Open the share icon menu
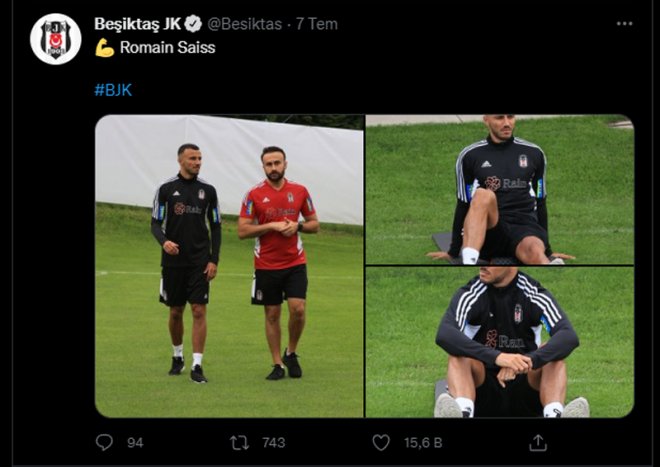The image size is (660, 467). click(538, 442)
